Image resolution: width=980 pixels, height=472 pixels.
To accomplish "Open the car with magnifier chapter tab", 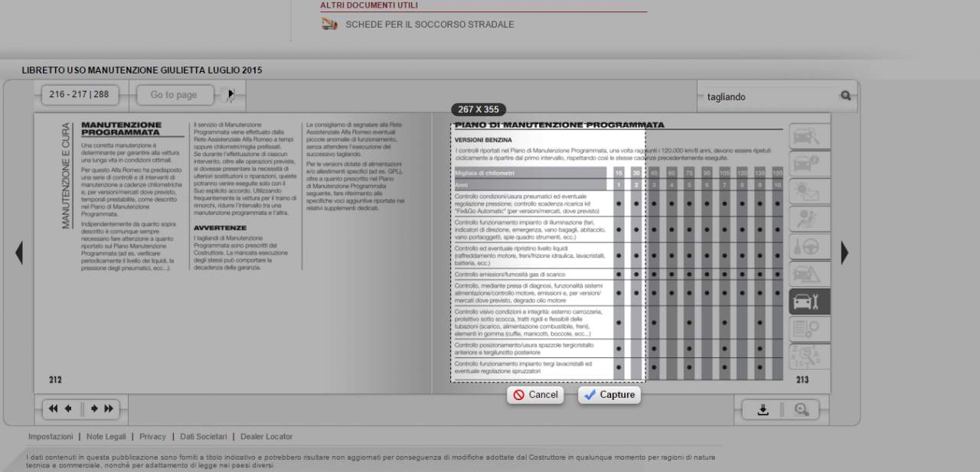I will pyautogui.click(x=809, y=137).
